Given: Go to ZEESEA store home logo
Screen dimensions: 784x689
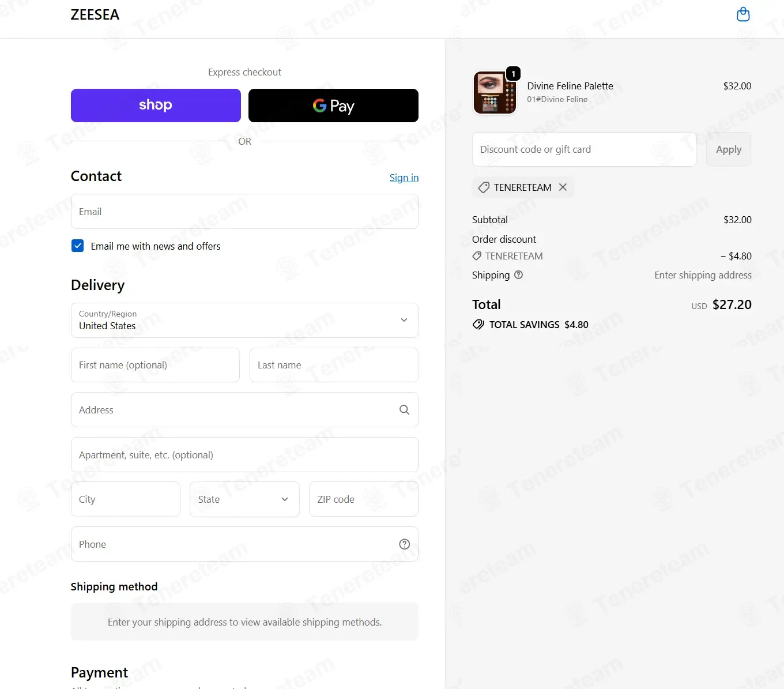Looking at the screenshot, I should point(95,15).
